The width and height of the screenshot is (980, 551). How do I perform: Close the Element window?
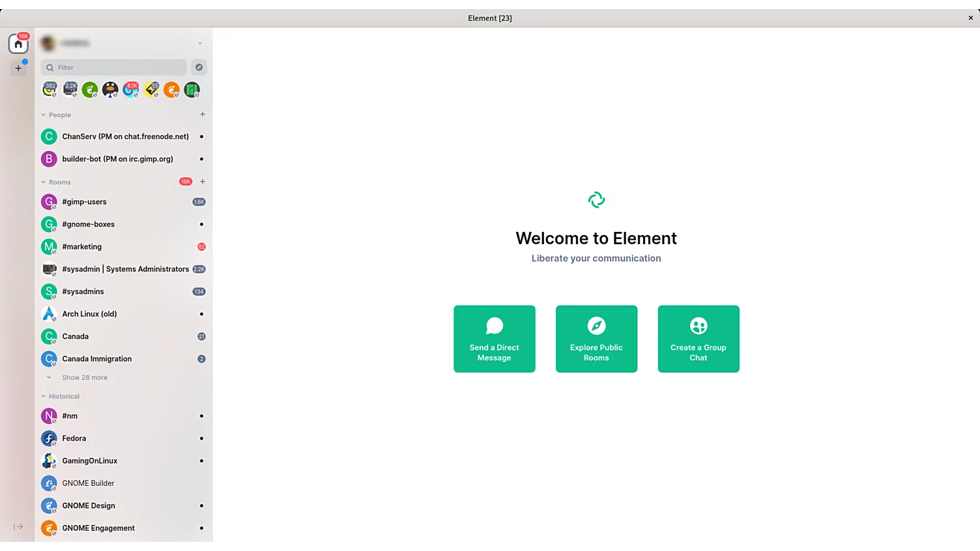tap(971, 18)
